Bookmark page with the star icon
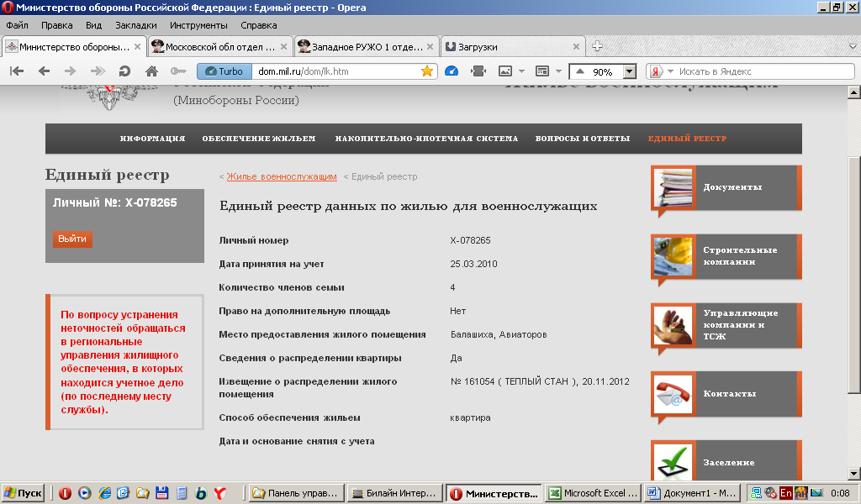861x504 pixels. (x=426, y=71)
